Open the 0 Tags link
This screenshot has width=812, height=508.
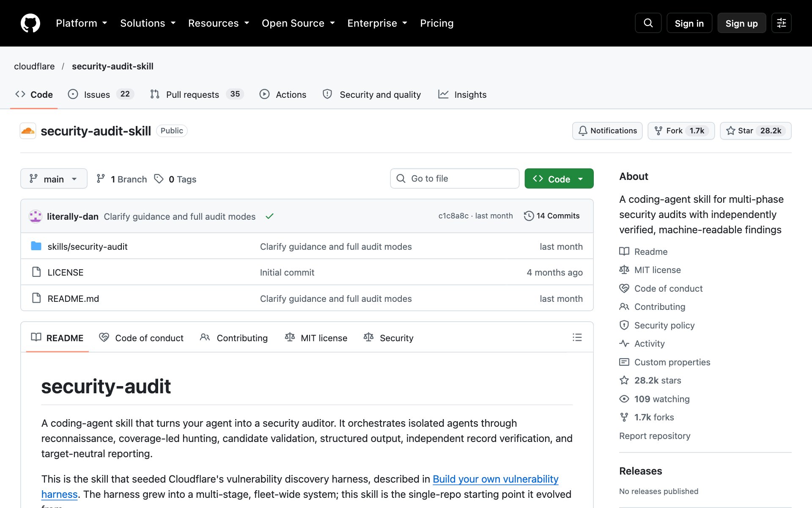176,179
